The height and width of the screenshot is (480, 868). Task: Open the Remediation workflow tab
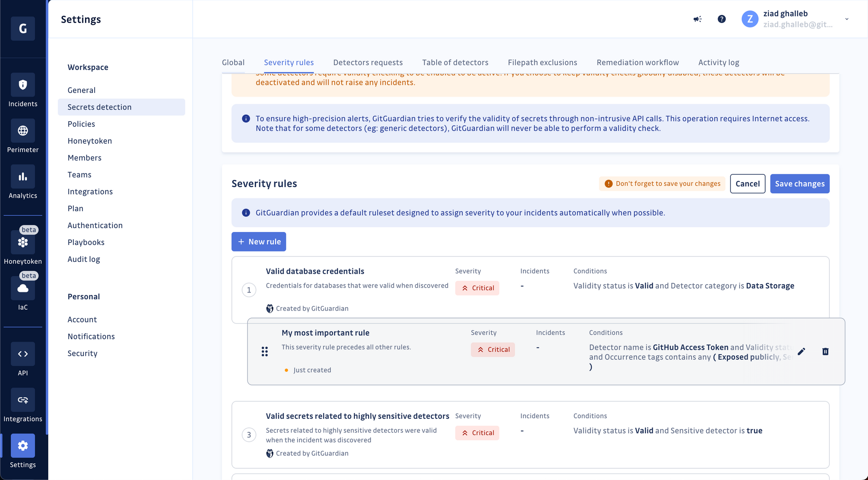pos(638,63)
